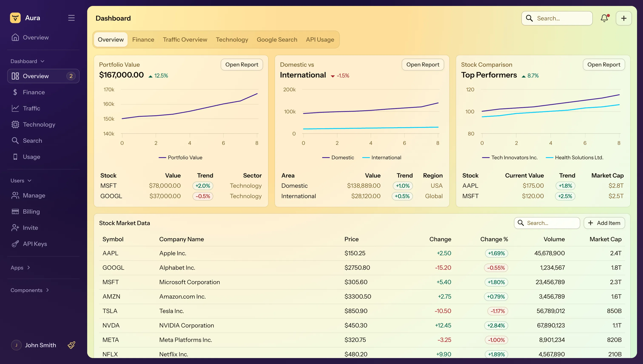This screenshot has height=364, width=643.
Task: Open notifications via the bell icon
Action: pos(604,18)
